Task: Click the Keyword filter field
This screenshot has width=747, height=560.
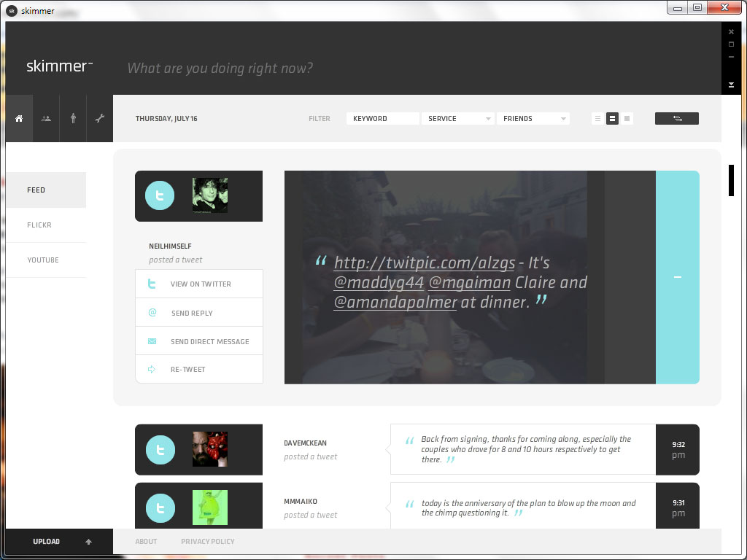Action: click(382, 118)
